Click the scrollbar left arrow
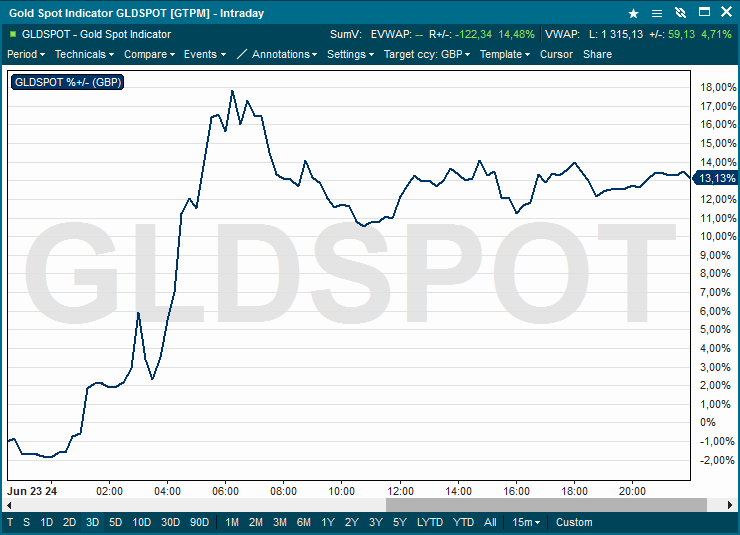Viewport: 740px width, 535px height. [9, 505]
